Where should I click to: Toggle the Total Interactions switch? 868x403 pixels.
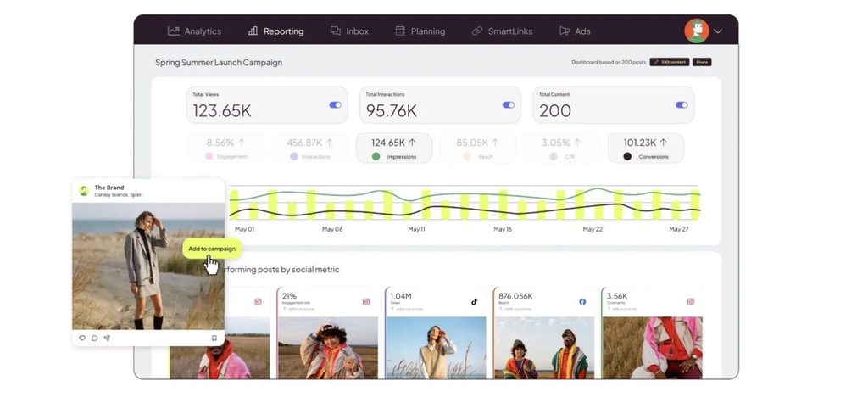tap(509, 104)
